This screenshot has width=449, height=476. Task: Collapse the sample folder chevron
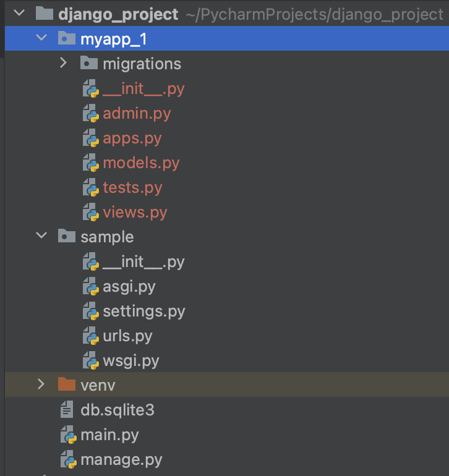(x=41, y=236)
